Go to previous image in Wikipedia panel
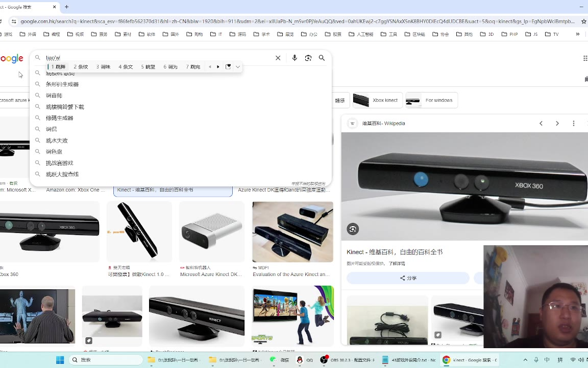The height and width of the screenshot is (368, 588). (x=541, y=123)
